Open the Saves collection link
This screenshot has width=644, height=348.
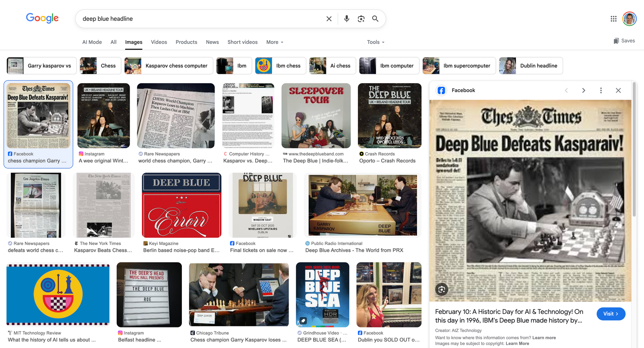click(x=624, y=41)
